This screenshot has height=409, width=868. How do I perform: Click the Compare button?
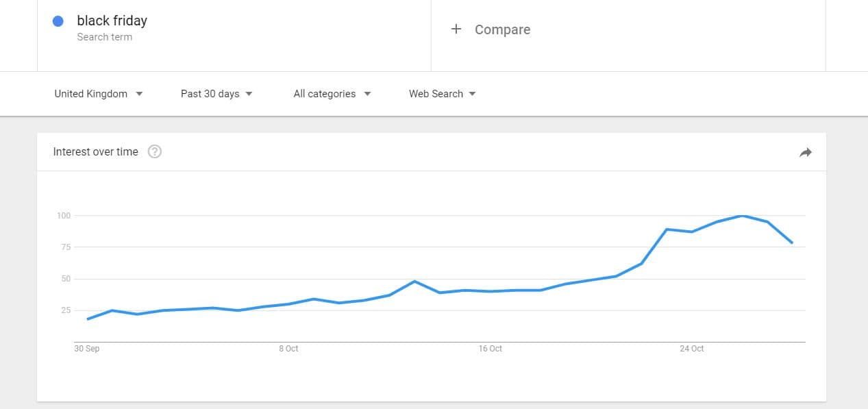[502, 29]
